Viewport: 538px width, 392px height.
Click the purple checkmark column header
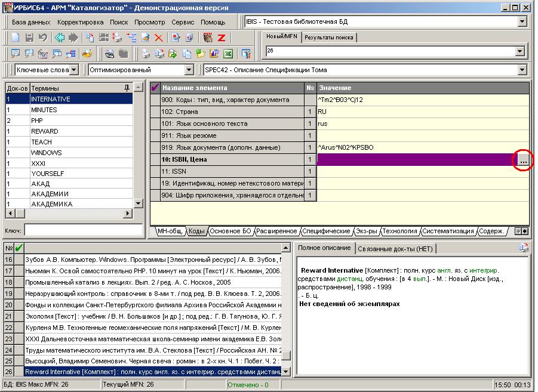(155, 88)
